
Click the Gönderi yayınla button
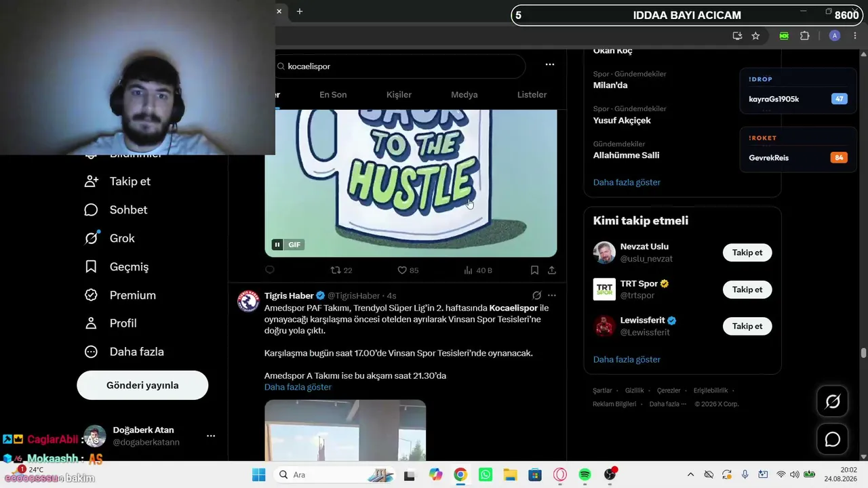pyautogui.click(x=142, y=385)
